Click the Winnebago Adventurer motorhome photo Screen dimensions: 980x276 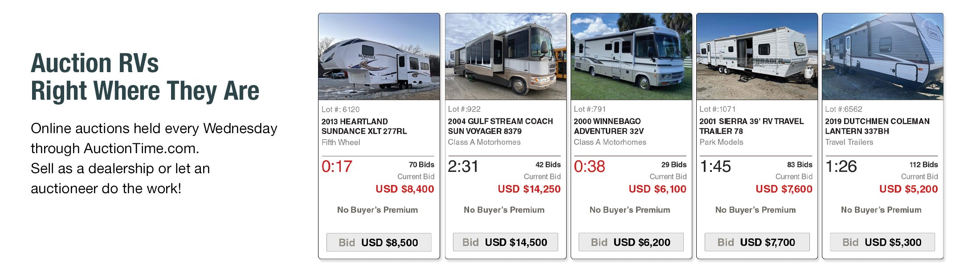coord(631,57)
